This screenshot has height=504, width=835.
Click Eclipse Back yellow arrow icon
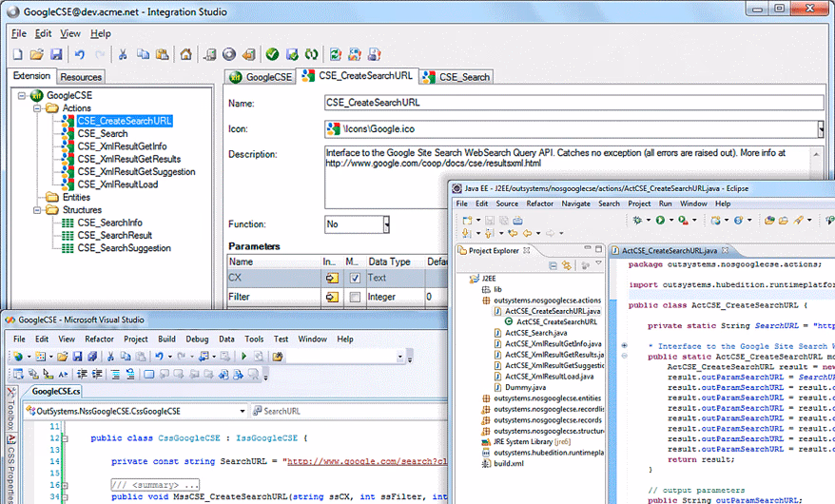tap(527, 233)
